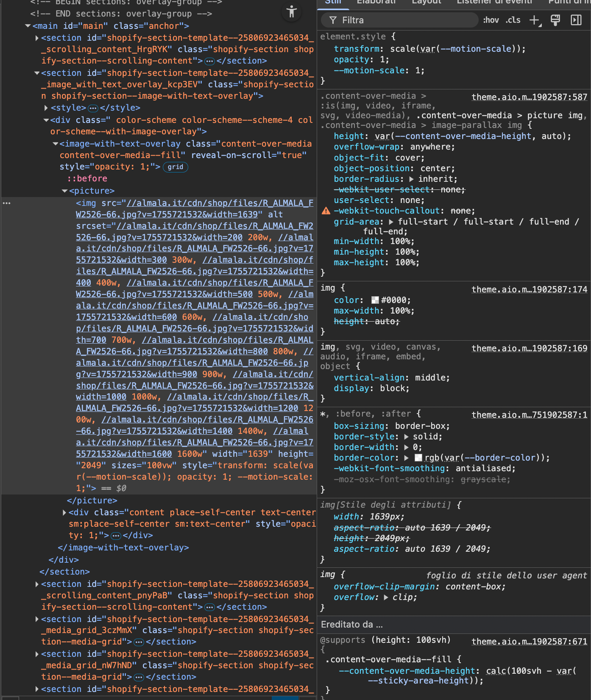Toggle the :hov element state panel
This screenshot has width=591, height=700.
coord(491,20)
